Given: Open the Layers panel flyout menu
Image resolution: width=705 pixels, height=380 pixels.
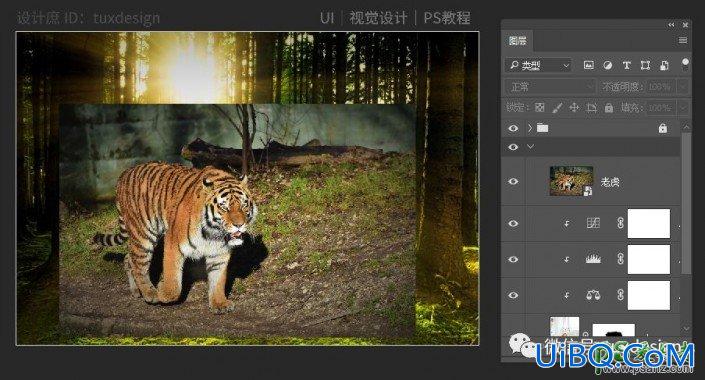Looking at the screenshot, I should click(x=683, y=41).
